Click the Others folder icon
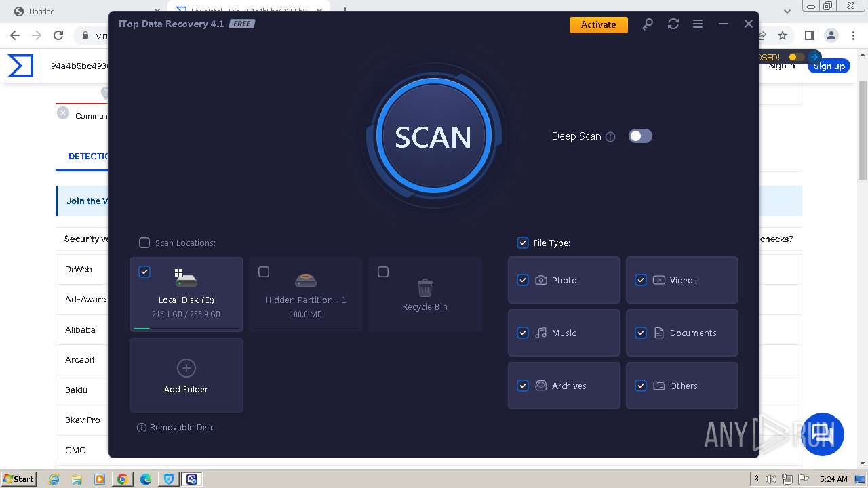 [659, 386]
